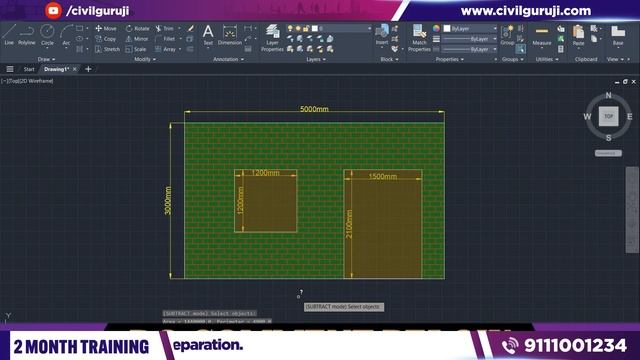
Task: Click the 3000mm height dimension text
Action: click(167, 200)
